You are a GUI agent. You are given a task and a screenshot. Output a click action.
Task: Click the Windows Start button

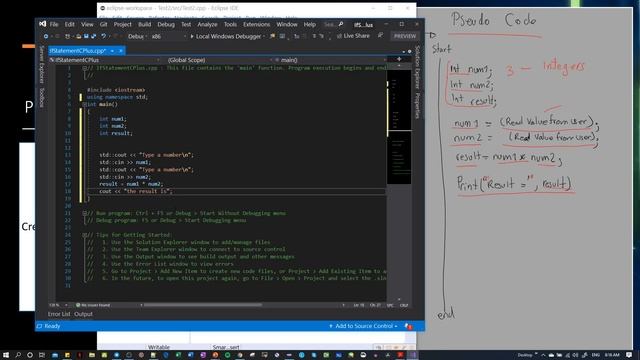coord(6,355)
